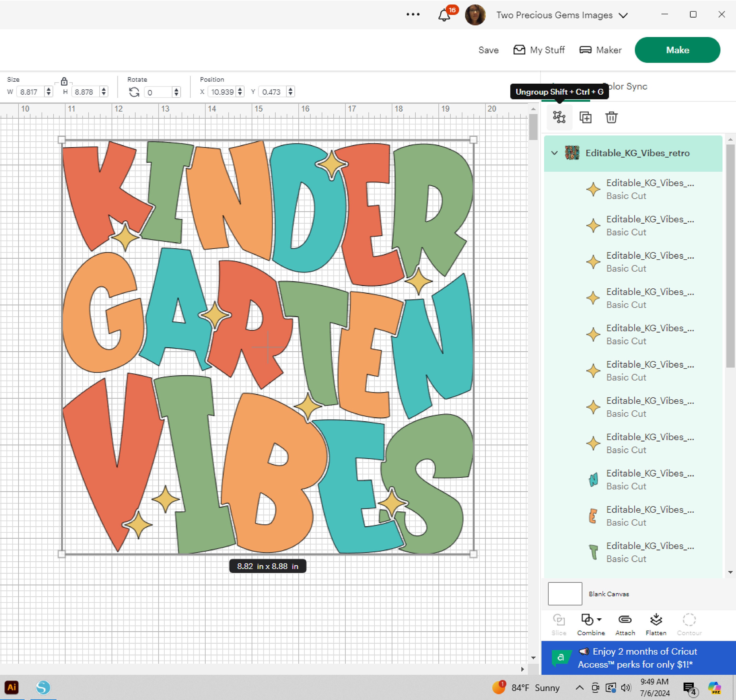Select the green letter T layer
Viewport: 736px width, 700px height.
point(633,552)
